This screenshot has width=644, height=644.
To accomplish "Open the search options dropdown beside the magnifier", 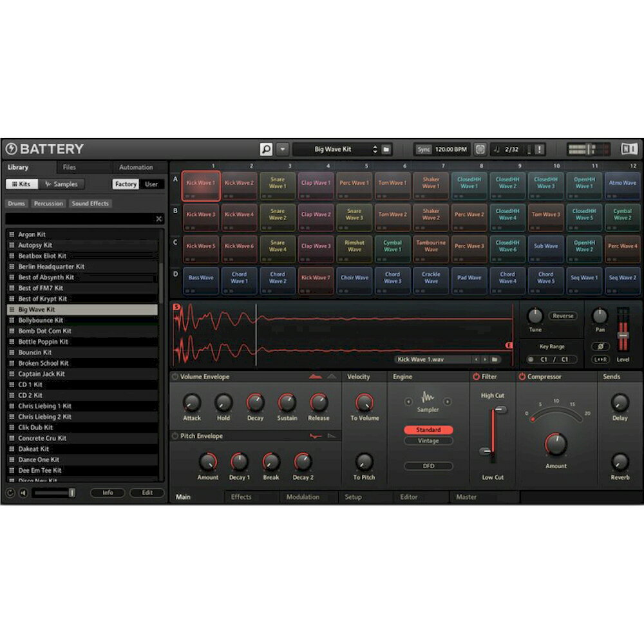I will click(281, 149).
